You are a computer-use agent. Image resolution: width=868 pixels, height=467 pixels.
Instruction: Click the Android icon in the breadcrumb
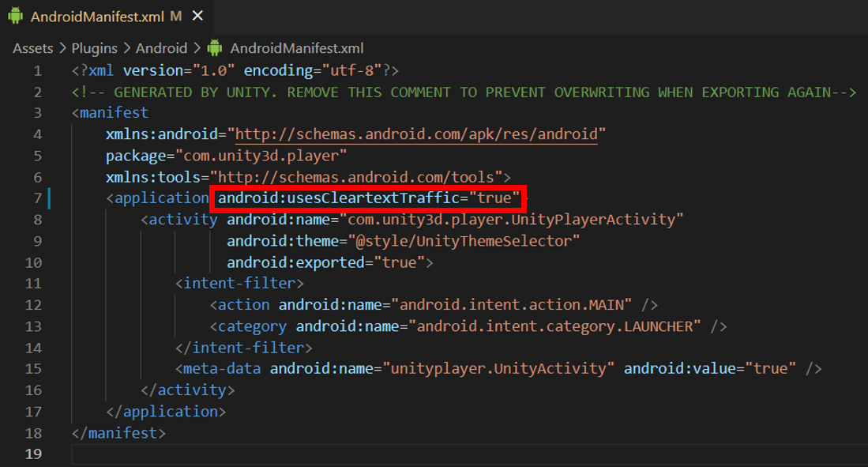click(x=215, y=48)
